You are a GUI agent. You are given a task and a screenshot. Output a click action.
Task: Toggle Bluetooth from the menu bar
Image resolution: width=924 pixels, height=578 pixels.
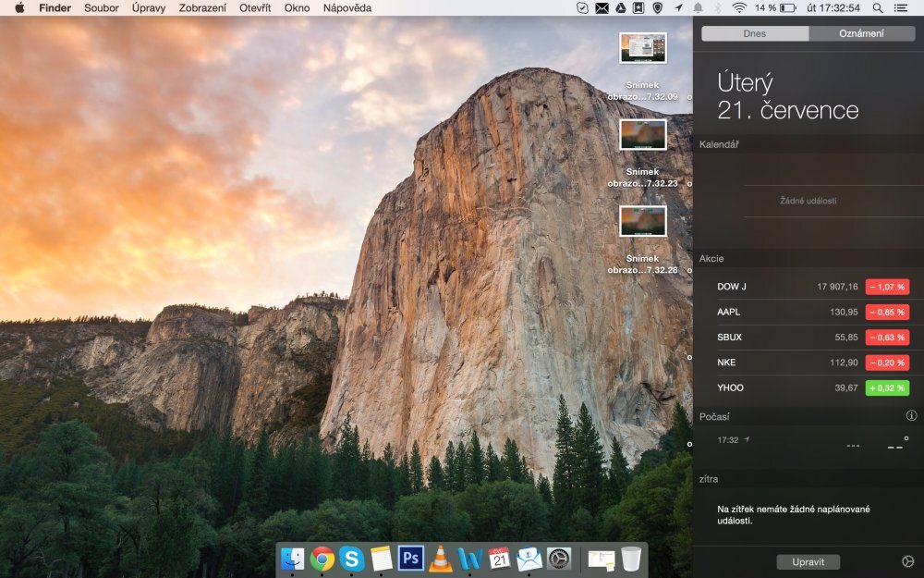(x=716, y=8)
